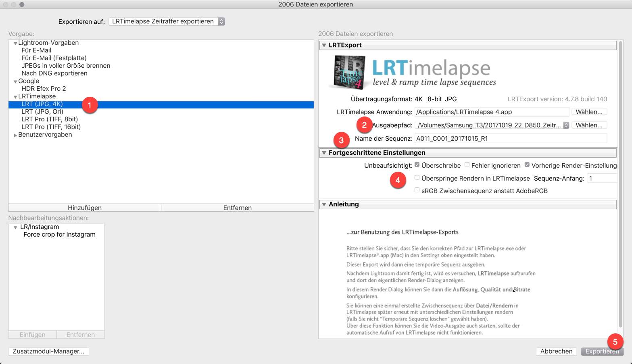Click the Hinzufügen preset button

pyautogui.click(x=85, y=208)
